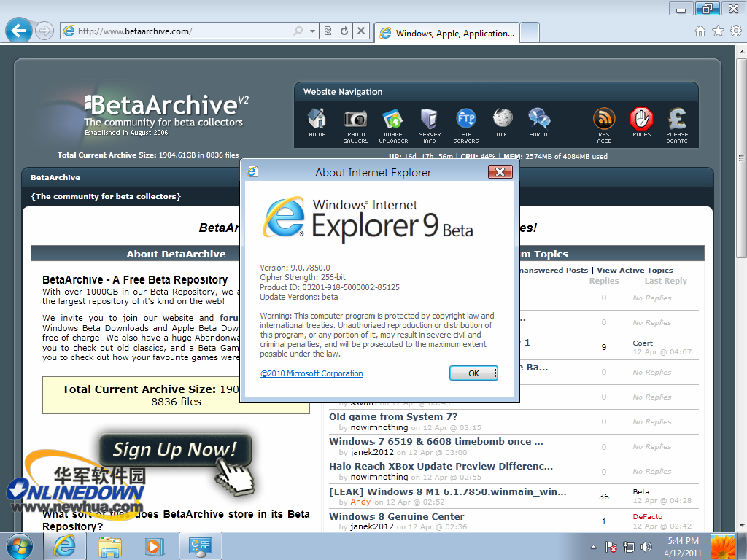Click the Home house icon in toolbar
The width and height of the screenshot is (747, 560).
tap(700, 31)
